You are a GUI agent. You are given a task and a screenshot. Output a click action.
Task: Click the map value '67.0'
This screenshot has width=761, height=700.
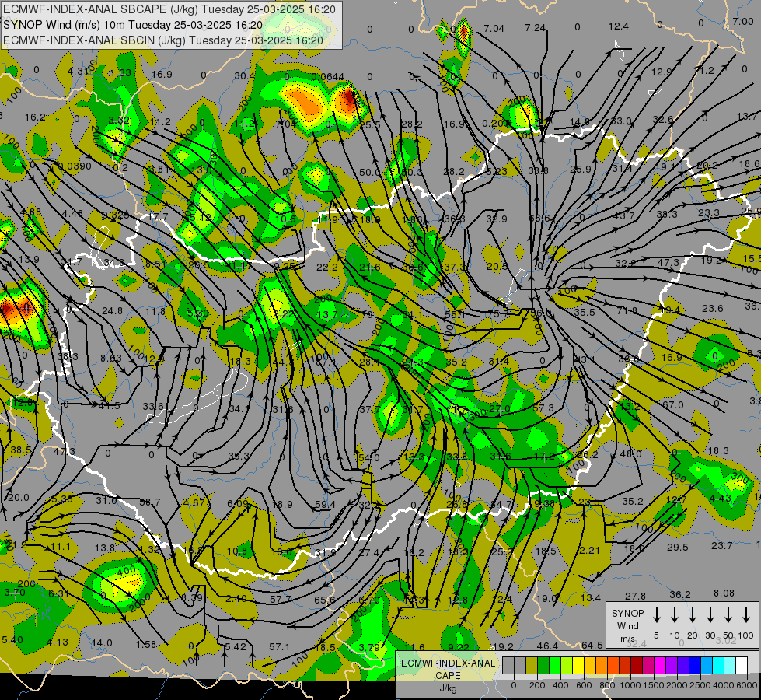(x=672, y=404)
